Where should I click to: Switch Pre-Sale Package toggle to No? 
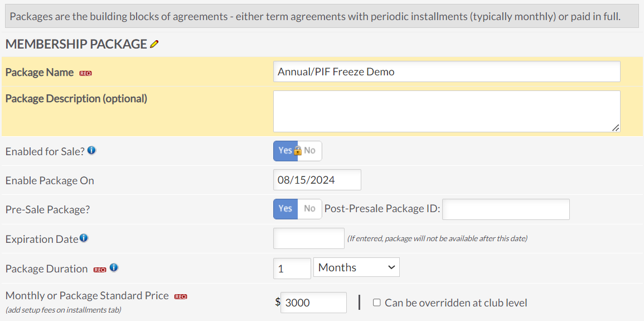pyautogui.click(x=309, y=209)
